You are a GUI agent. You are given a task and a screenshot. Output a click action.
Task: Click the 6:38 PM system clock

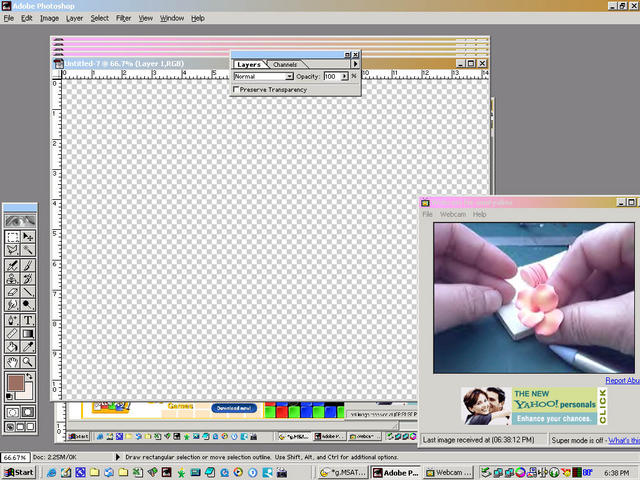616,473
